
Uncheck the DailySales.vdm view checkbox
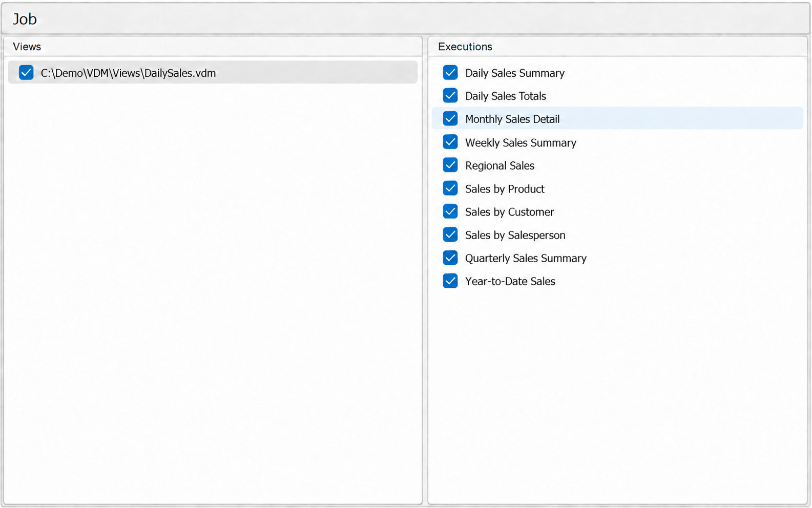pyautogui.click(x=26, y=73)
